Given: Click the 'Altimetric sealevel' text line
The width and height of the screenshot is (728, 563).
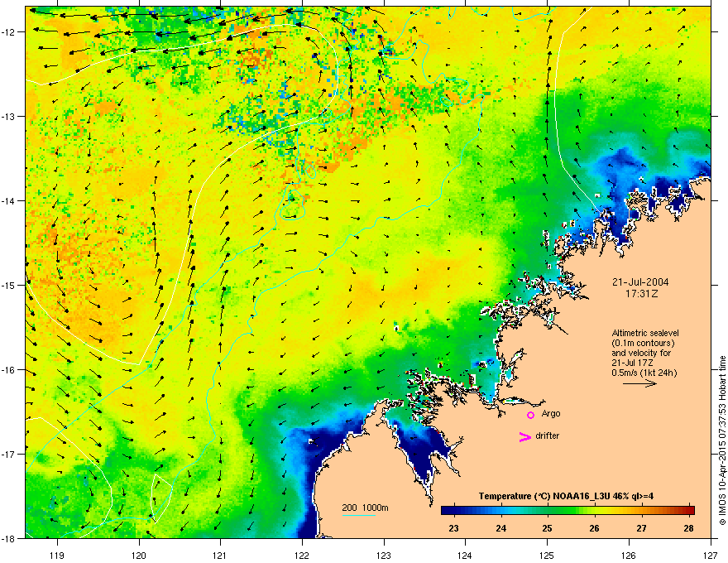Looking at the screenshot, I should [645, 333].
